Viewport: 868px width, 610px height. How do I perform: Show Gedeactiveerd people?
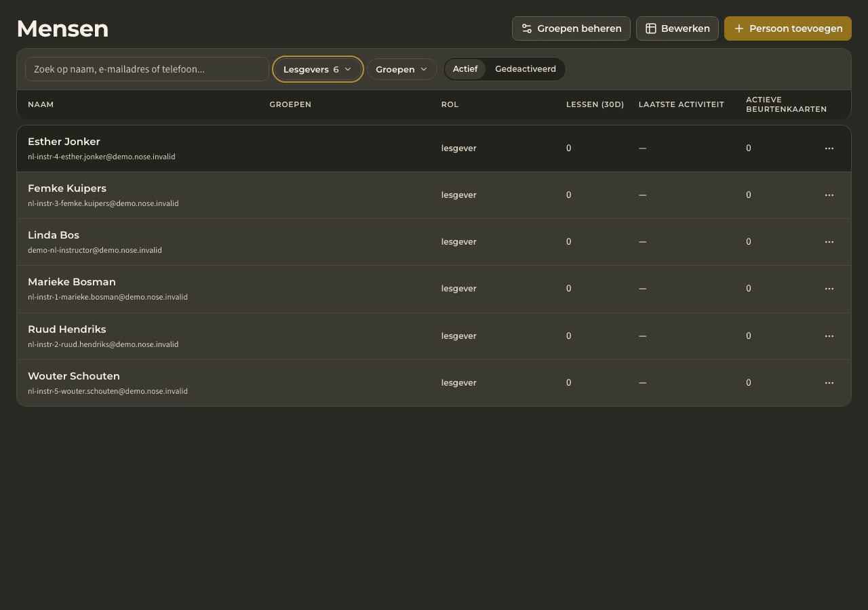[526, 69]
